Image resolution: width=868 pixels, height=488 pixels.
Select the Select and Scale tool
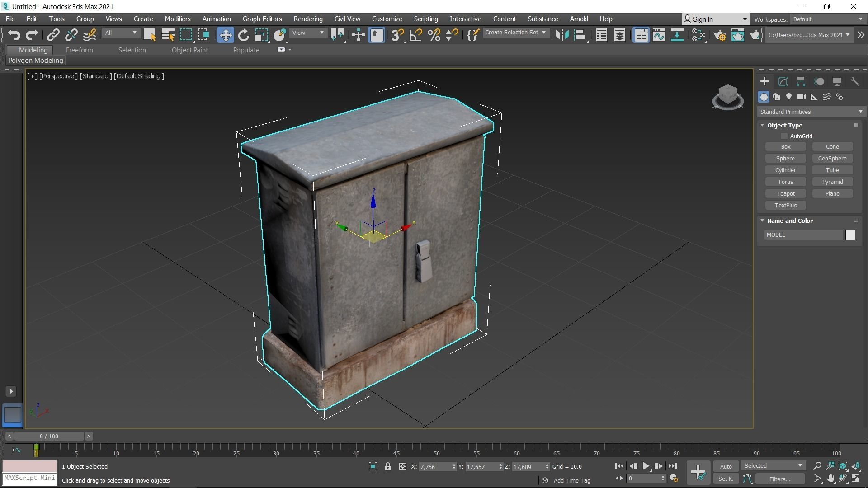(261, 35)
